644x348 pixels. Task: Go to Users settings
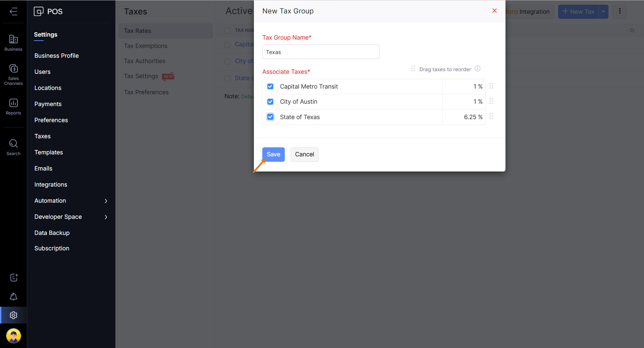point(42,72)
